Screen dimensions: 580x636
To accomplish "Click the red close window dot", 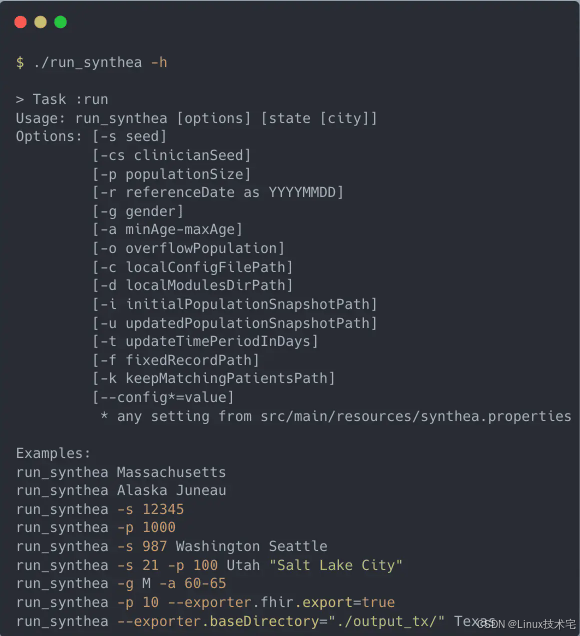I will [20, 22].
